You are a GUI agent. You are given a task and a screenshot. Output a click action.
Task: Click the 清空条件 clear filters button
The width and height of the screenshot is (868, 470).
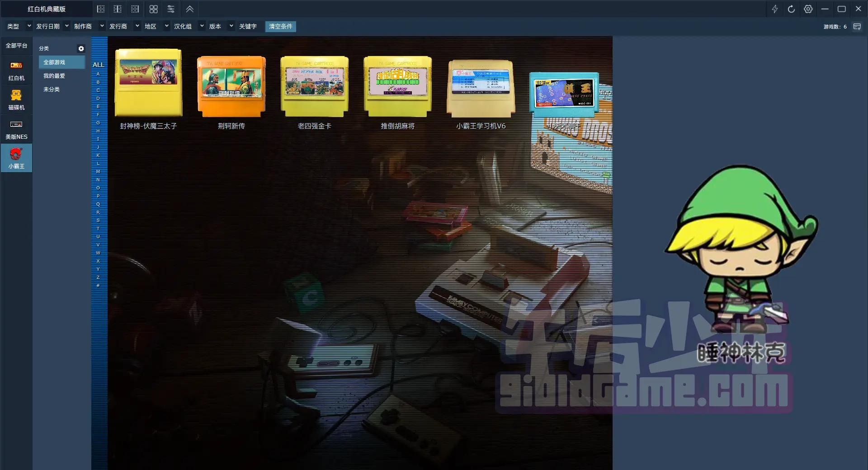coord(281,27)
